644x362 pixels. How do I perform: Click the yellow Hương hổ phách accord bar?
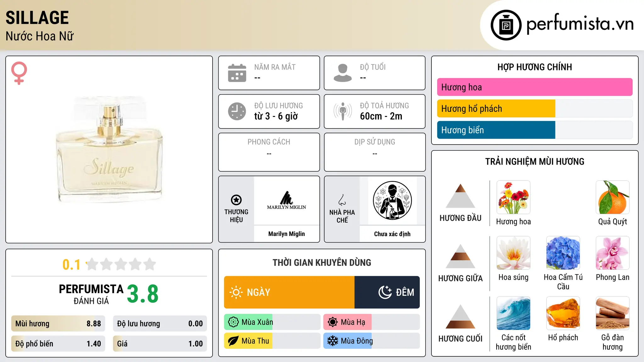pos(496,108)
